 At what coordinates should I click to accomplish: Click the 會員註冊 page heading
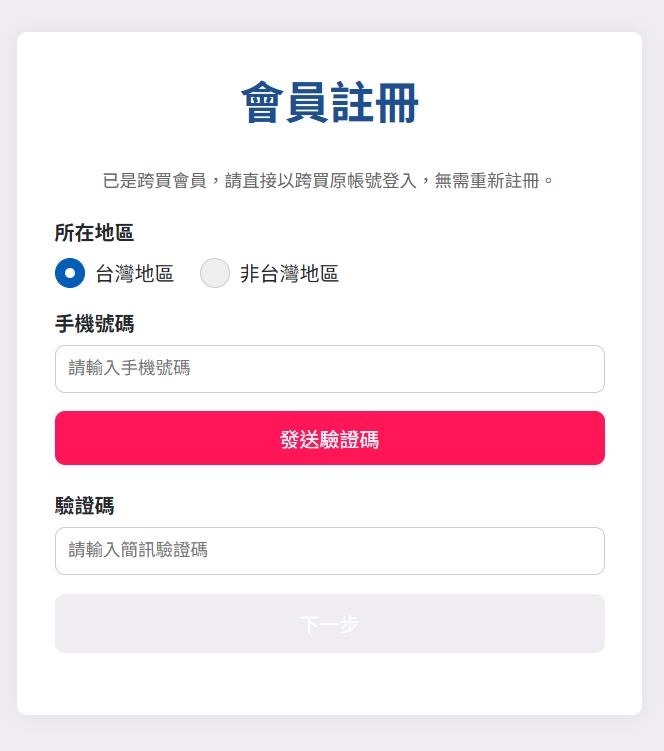330,104
